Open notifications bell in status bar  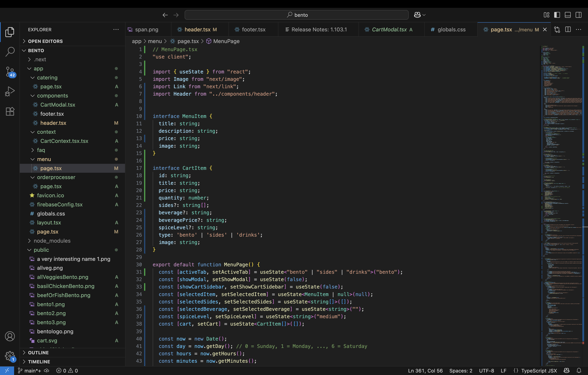(579, 371)
